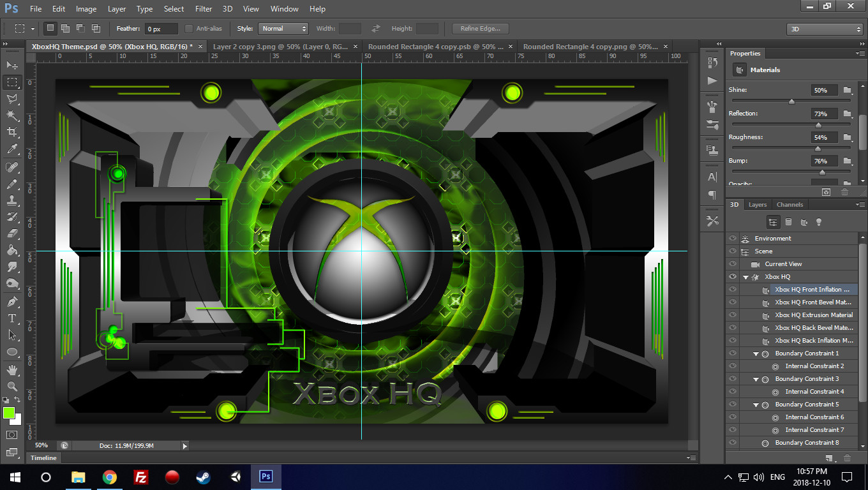Screen dimensions: 868x490
Task: Filter 3D panel by lights
Action: (819, 222)
